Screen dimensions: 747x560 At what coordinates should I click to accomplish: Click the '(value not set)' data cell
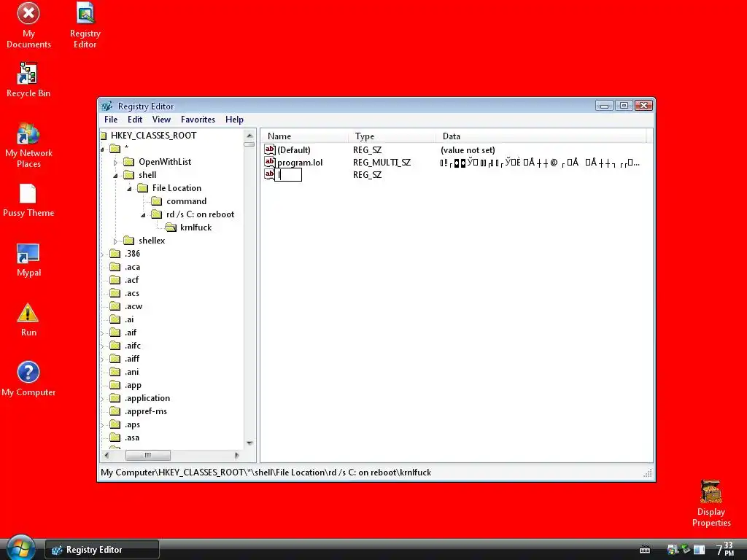click(x=468, y=150)
